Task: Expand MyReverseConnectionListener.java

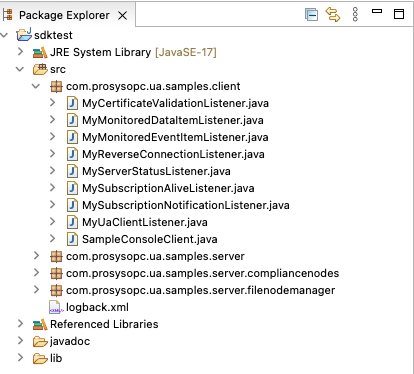Action: pos(53,154)
